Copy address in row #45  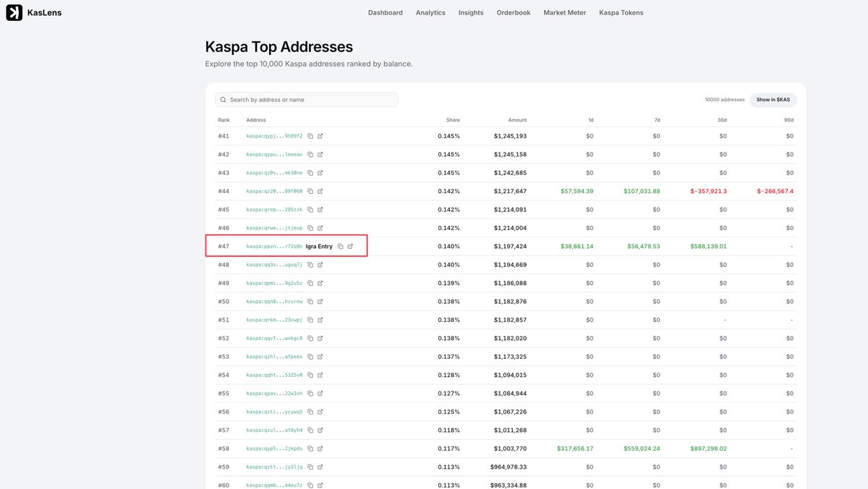[310, 210]
